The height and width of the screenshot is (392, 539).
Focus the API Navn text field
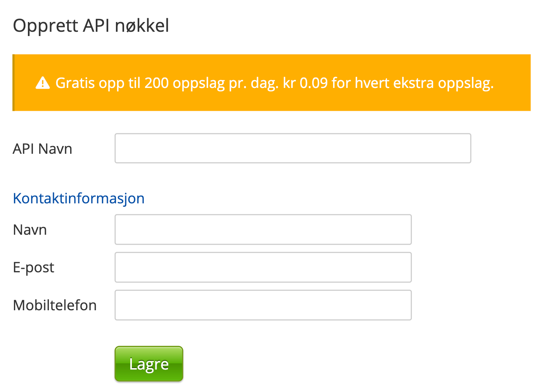pyautogui.click(x=293, y=148)
